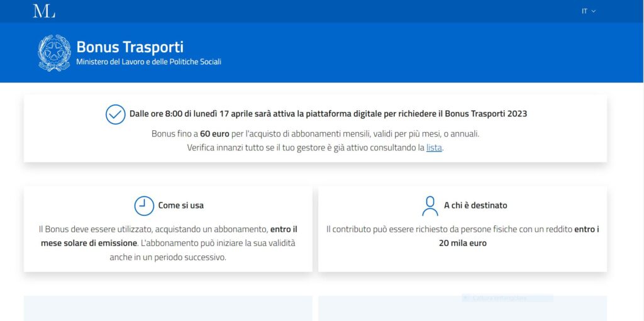Click the 'Come si usa' heading
644x321 pixels.
point(180,206)
